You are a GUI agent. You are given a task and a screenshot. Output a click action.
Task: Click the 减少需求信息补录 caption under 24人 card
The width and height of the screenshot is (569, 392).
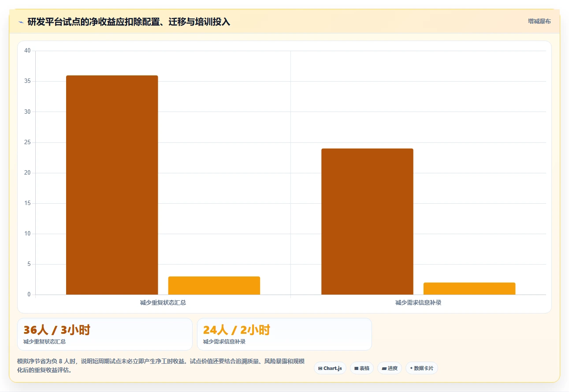224,342
